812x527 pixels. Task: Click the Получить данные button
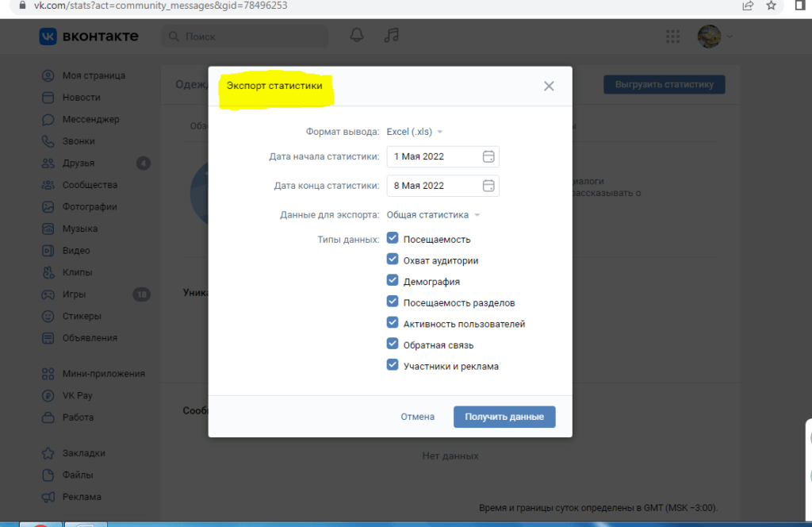pos(504,417)
